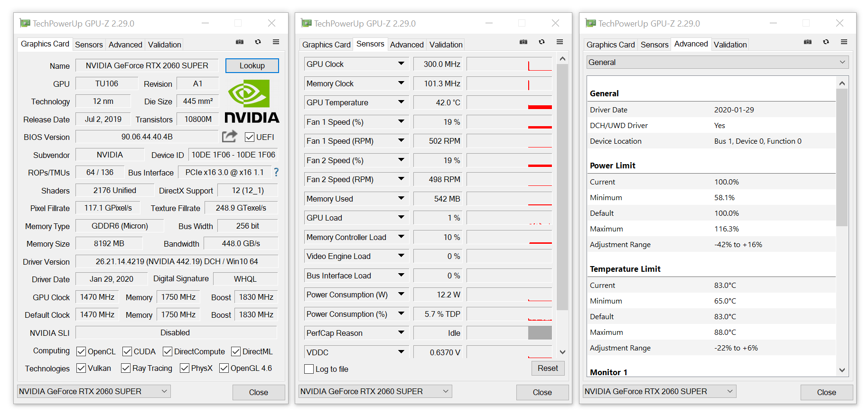The height and width of the screenshot is (415, 868).
Task: Click the Lookup button
Action: pos(252,65)
